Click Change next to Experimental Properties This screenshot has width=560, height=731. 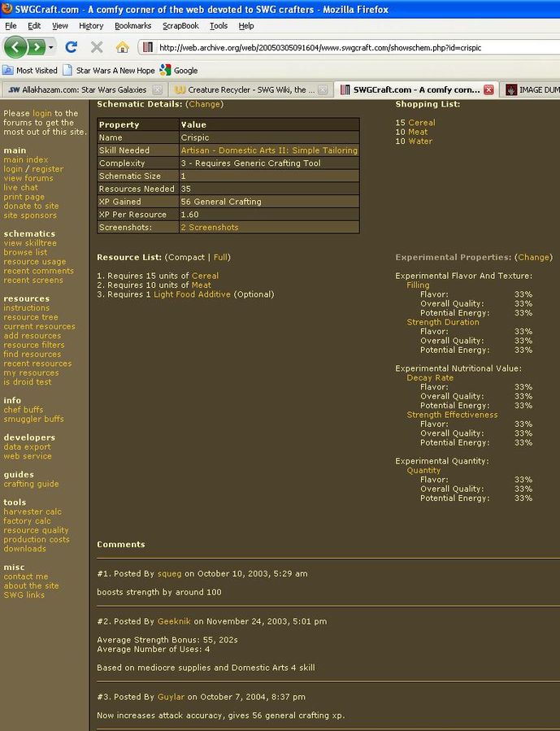click(533, 257)
